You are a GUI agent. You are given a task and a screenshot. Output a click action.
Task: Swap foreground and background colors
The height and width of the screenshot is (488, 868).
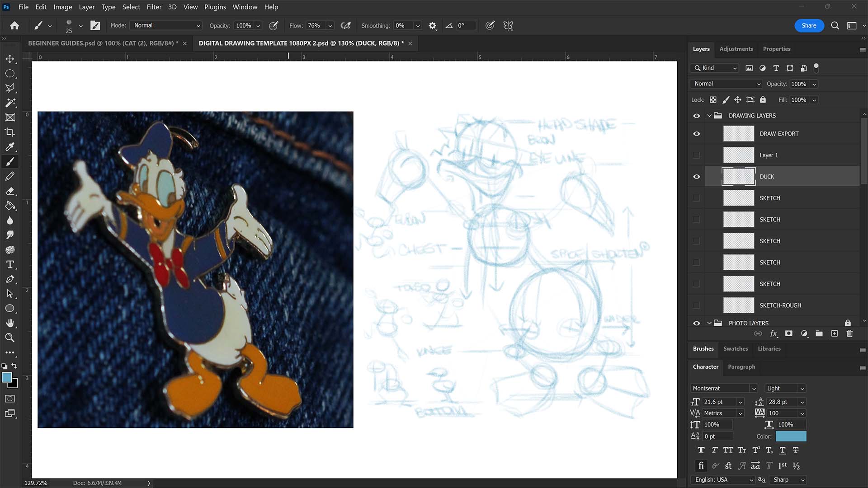tap(14, 366)
